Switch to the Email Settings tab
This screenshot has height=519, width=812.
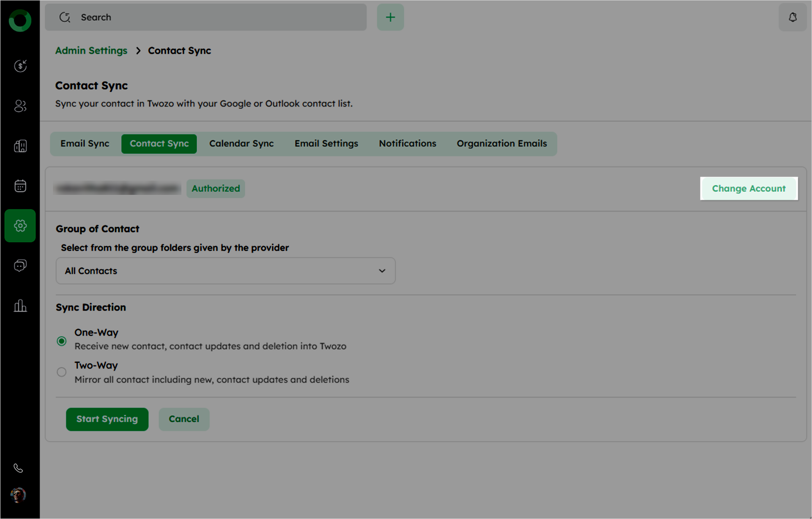326,144
